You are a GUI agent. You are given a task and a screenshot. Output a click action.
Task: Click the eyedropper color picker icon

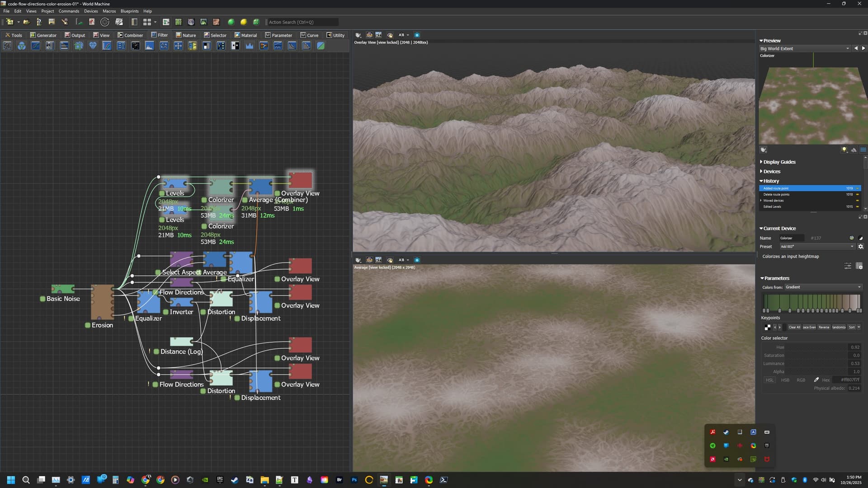(816, 380)
